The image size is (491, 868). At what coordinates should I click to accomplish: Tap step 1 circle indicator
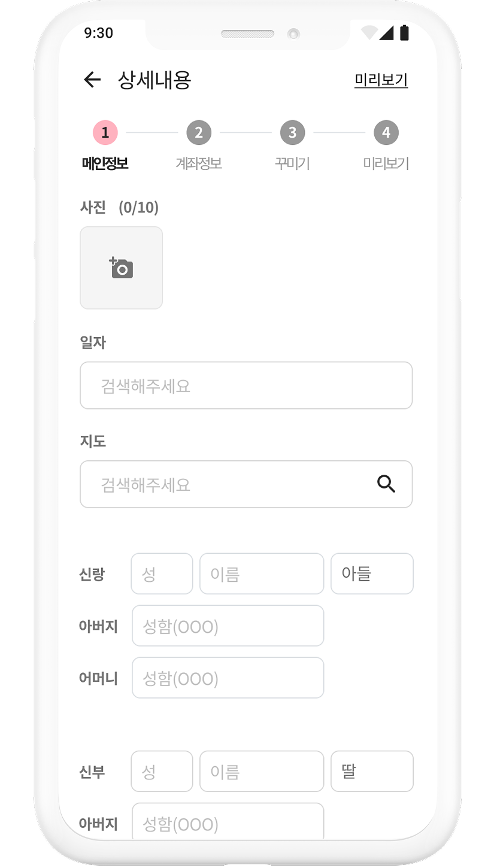[105, 132]
